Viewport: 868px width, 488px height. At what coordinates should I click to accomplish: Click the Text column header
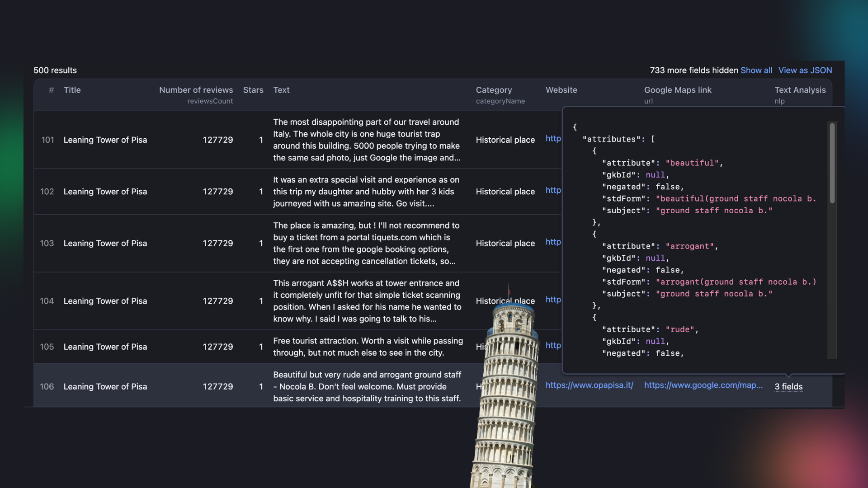pyautogui.click(x=281, y=90)
